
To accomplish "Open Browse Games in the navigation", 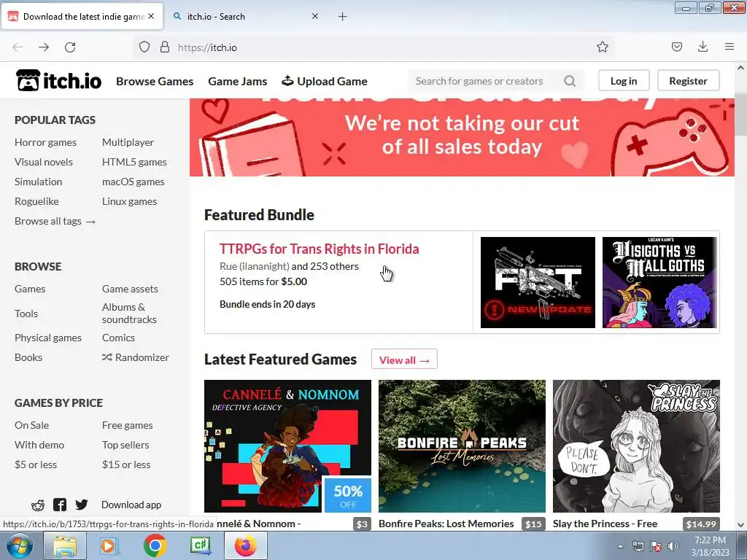I will 155,82.
